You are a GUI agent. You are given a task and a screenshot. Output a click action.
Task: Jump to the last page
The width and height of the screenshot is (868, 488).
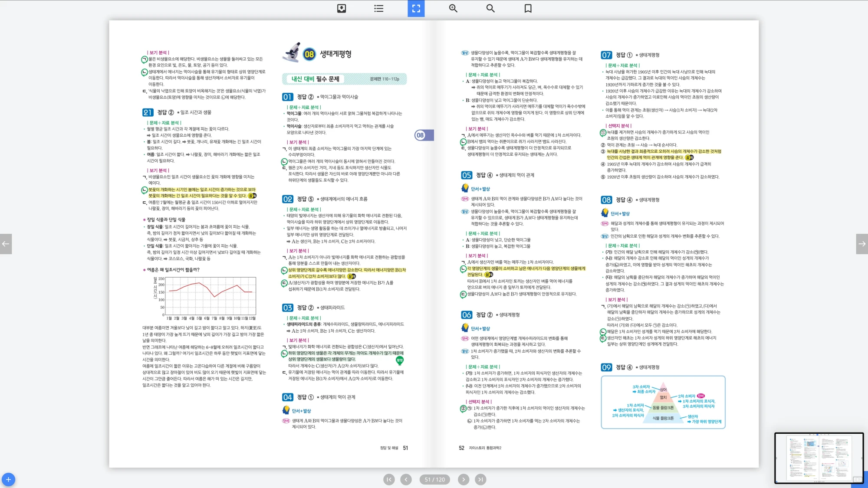coord(480,479)
